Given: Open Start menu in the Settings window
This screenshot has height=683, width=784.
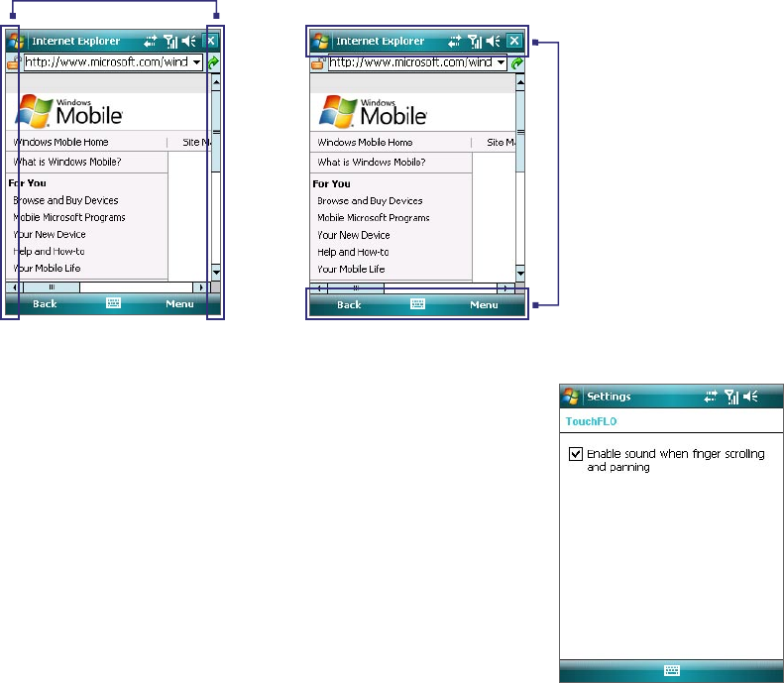Looking at the screenshot, I should tap(571, 397).
